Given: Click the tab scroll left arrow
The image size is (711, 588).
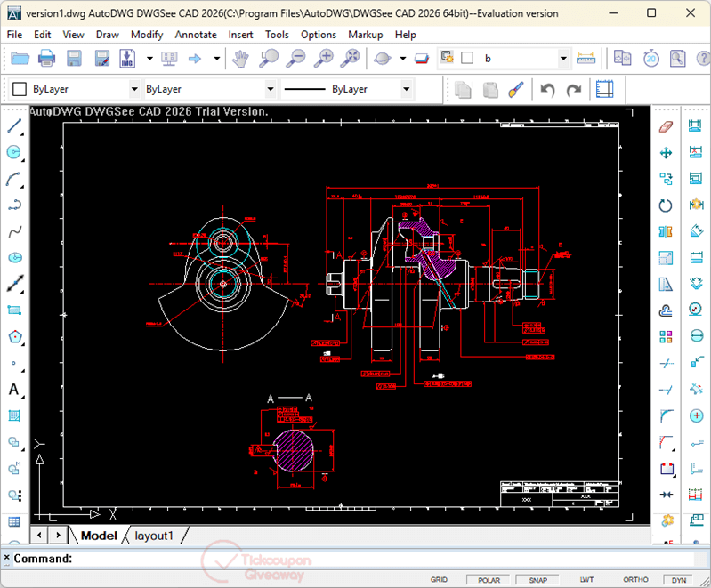Looking at the screenshot, I should 39,535.
